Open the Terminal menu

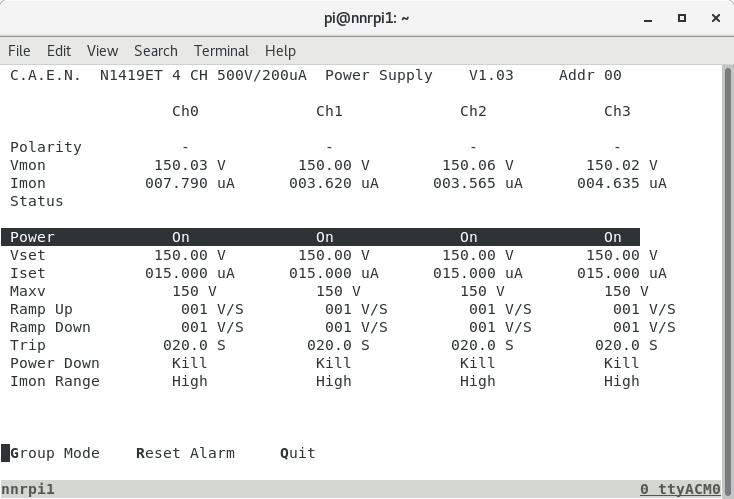coord(221,51)
